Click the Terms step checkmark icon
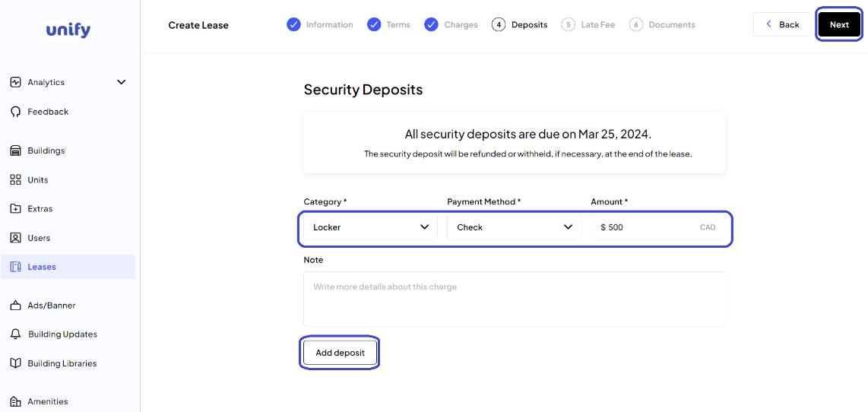The width and height of the screenshot is (868, 412). [374, 25]
